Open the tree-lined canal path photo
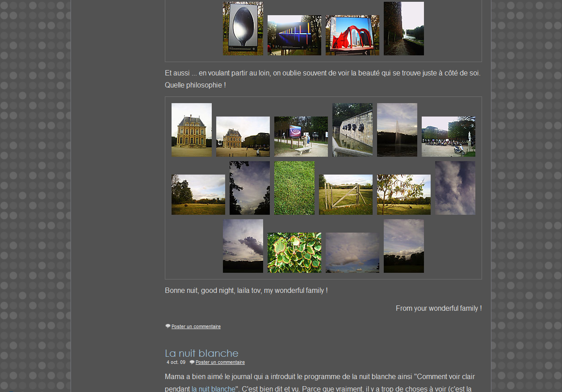Image resolution: width=562 pixels, height=392 pixels. (403, 29)
